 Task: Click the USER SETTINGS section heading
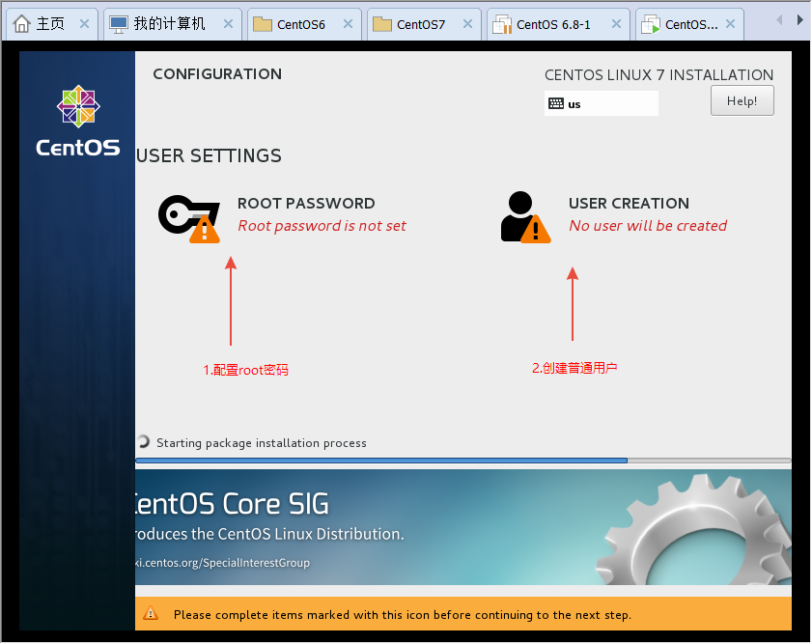click(210, 155)
